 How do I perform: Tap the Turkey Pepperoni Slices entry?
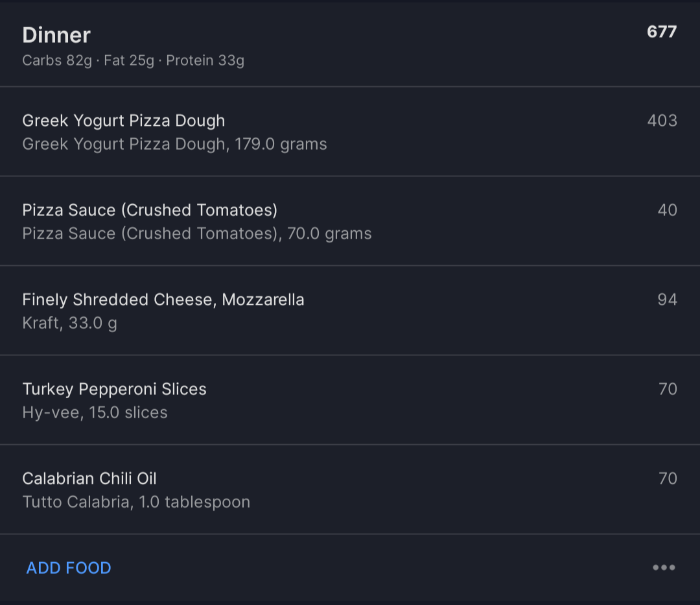click(x=114, y=389)
